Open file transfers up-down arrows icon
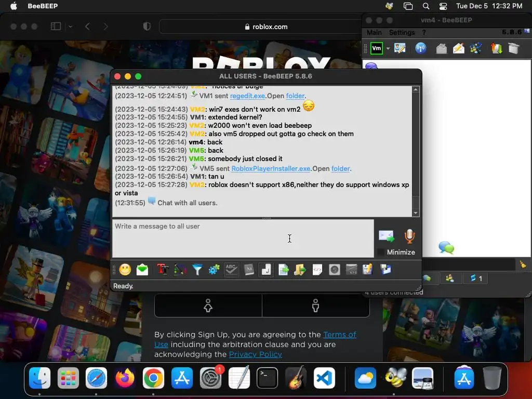532x399 pixels. pyautogui.click(x=496, y=48)
